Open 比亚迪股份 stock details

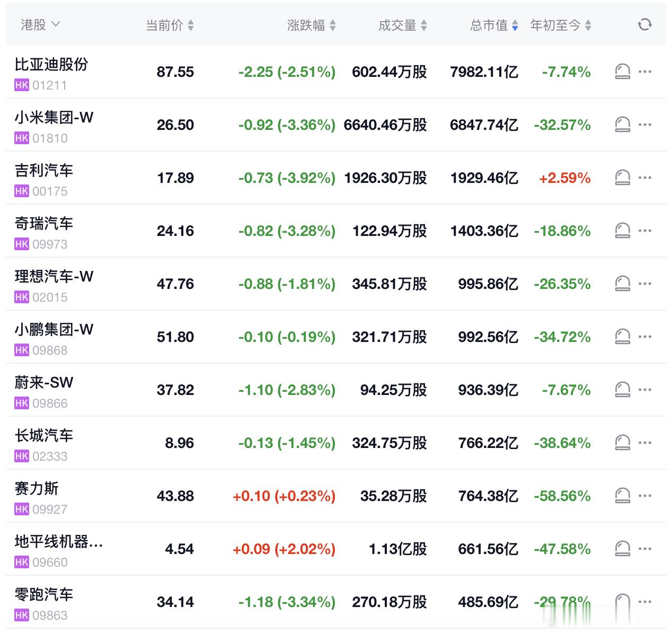point(51,64)
